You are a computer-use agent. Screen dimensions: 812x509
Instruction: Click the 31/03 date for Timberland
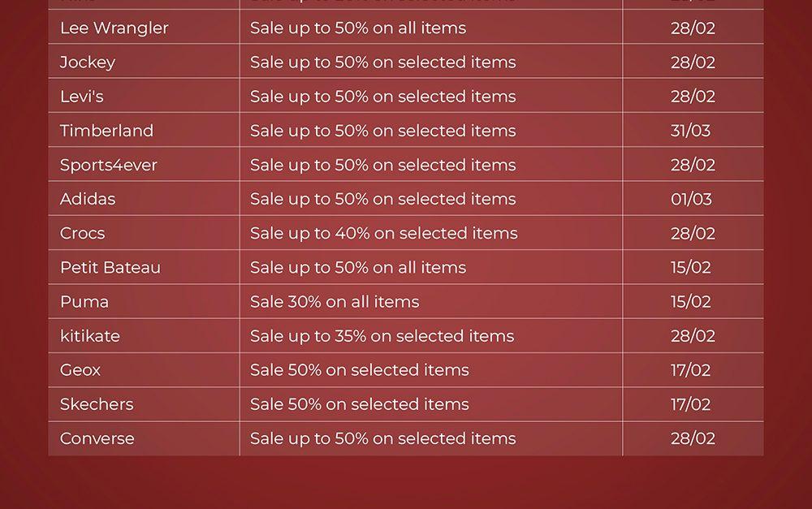pyautogui.click(x=690, y=131)
